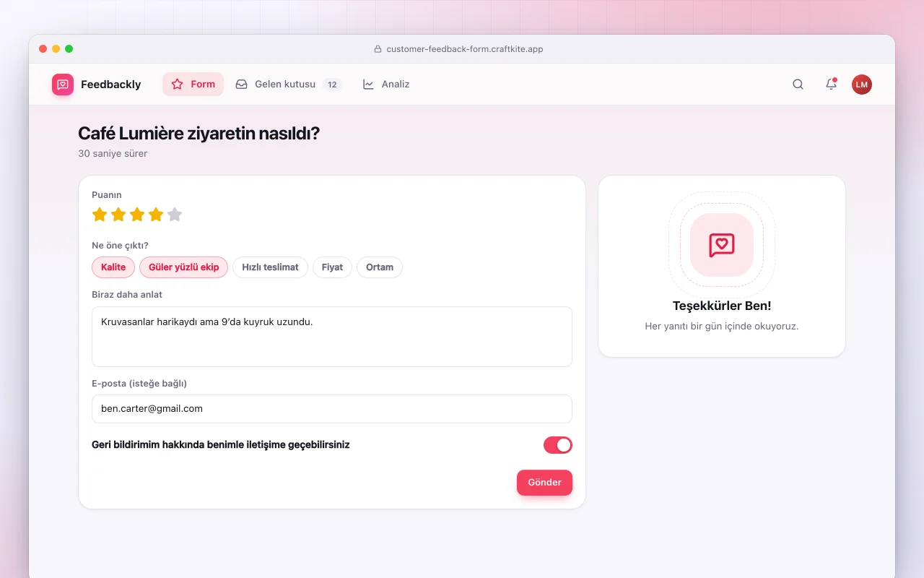Select the fifth gray star
Viewport: 924px width, 578px height.
coord(175,215)
